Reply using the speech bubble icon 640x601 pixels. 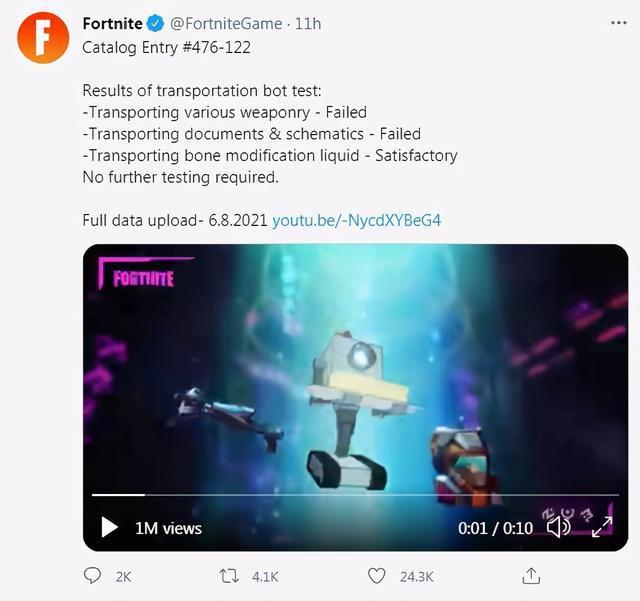tap(93, 576)
